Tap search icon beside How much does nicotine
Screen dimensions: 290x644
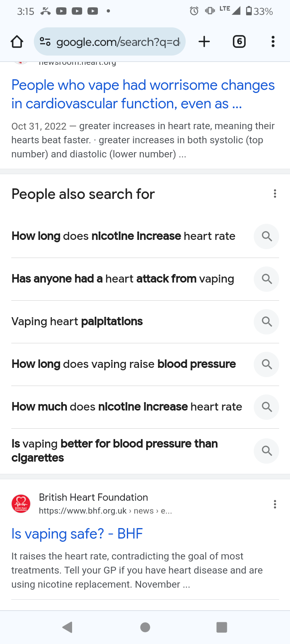[x=266, y=407]
